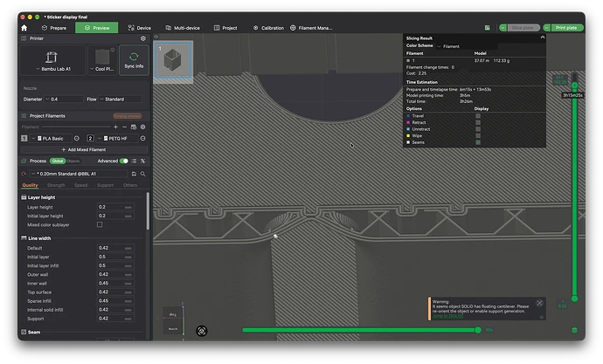
Task: Edit PETG HF filament preset icon
Action: pyautogui.click(x=142, y=138)
